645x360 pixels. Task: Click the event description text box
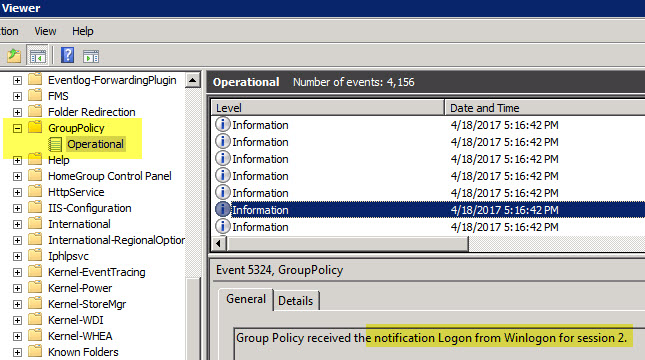pyautogui.click(x=439, y=344)
